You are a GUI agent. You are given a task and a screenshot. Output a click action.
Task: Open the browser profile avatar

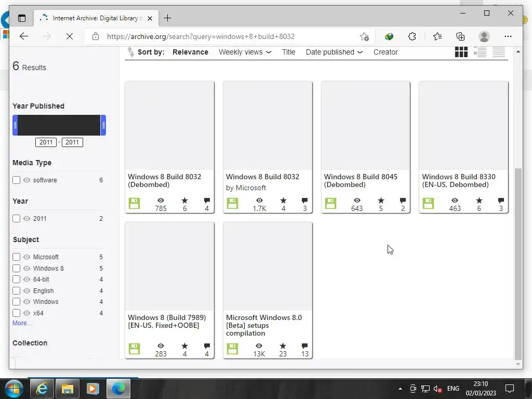(x=484, y=36)
